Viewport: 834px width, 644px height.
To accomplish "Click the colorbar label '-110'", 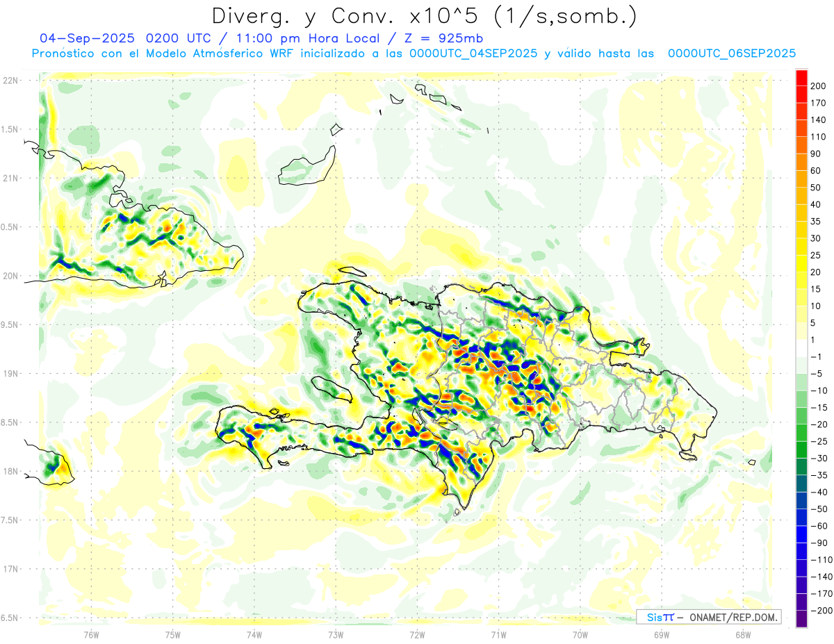I will point(822,559).
